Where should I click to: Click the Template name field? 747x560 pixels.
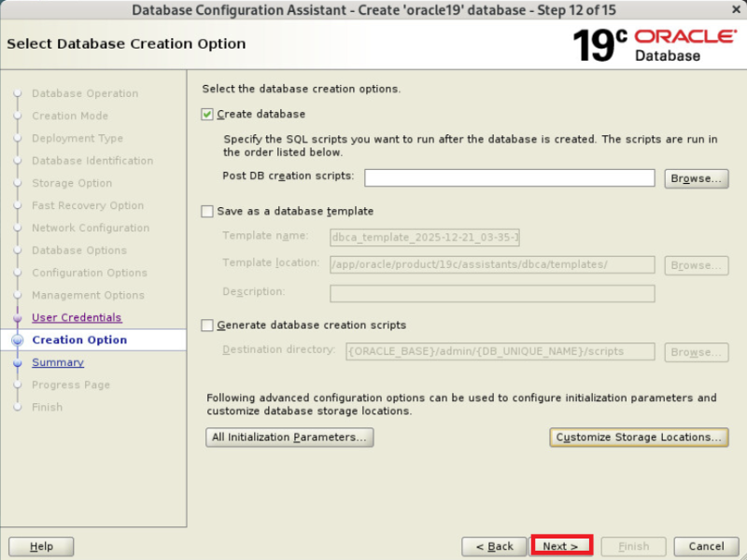point(425,237)
